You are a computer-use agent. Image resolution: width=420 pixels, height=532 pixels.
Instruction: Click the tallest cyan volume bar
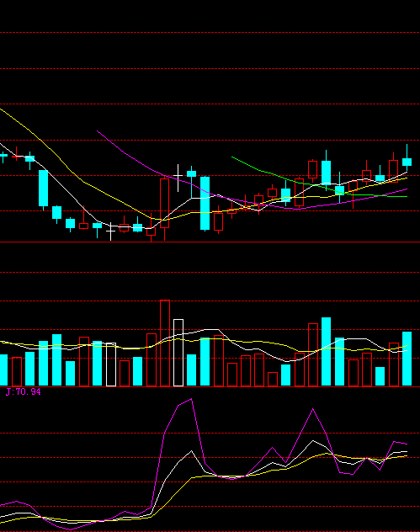click(326, 352)
